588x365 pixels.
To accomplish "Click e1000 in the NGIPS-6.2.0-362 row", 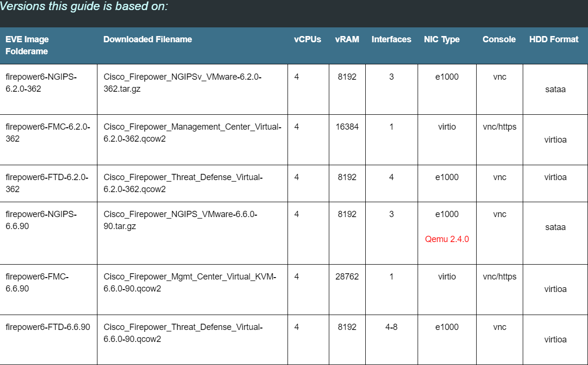I will (447, 77).
